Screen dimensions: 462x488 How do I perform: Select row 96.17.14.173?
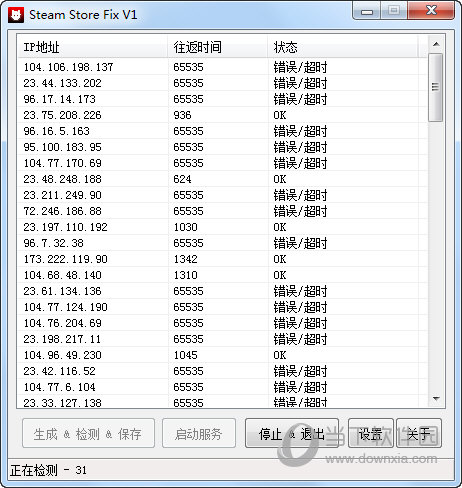222,99
